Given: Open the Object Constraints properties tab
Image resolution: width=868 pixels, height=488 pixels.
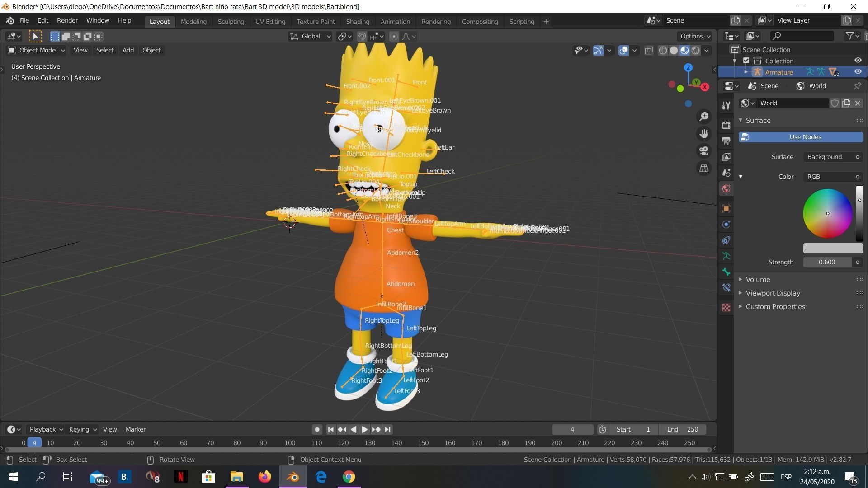Looking at the screenshot, I should [726, 240].
